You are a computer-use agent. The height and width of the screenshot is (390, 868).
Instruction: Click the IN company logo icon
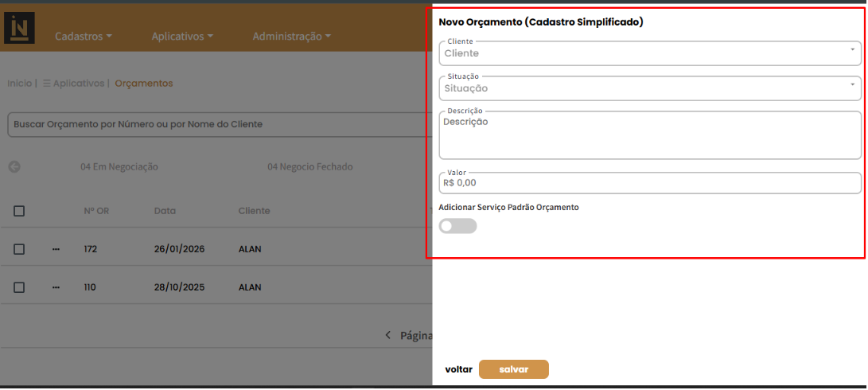[x=20, y=28]
